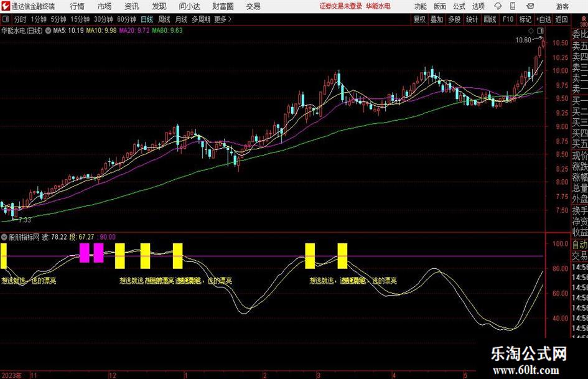The width and height of the screenshot is (588, 379).
Task: Click the 7.33 low price label
Action: click(x=25, y=220)
